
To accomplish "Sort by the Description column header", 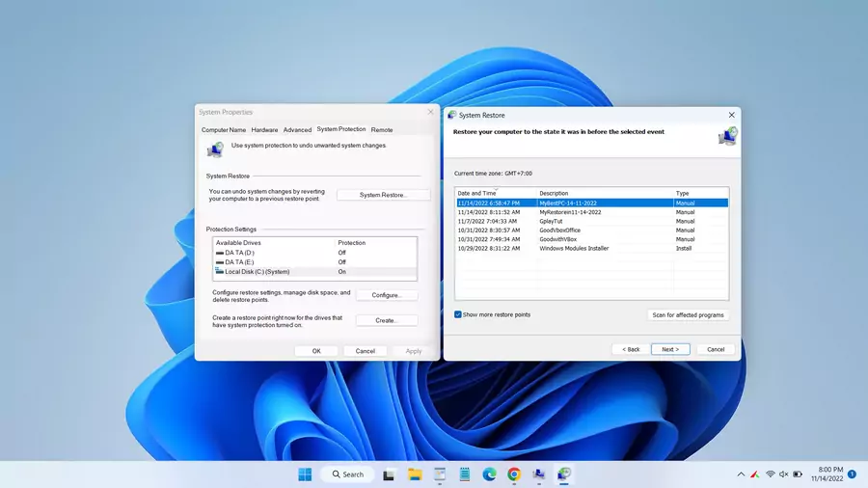I will click(605, 193).
